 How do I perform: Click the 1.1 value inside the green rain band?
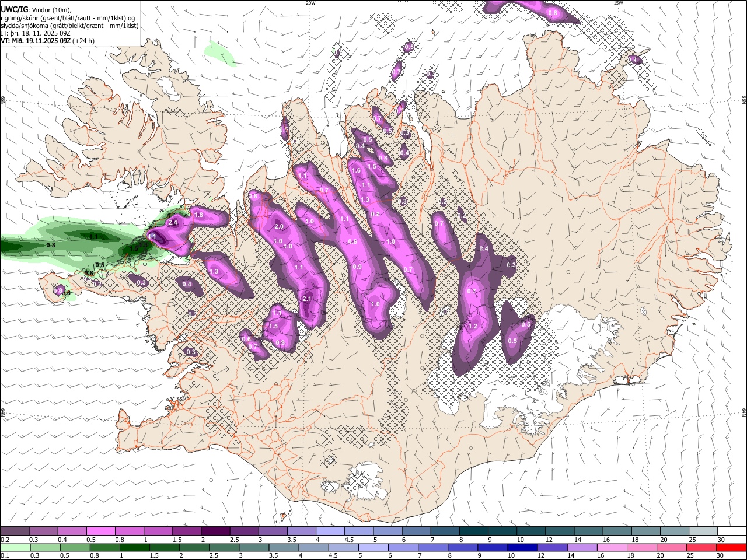[94, 237]
